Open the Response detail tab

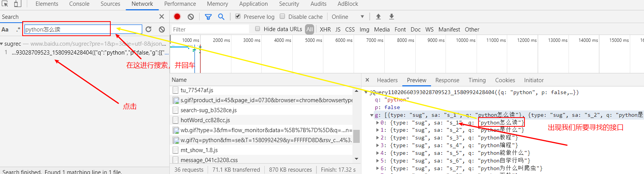point(447,80)
